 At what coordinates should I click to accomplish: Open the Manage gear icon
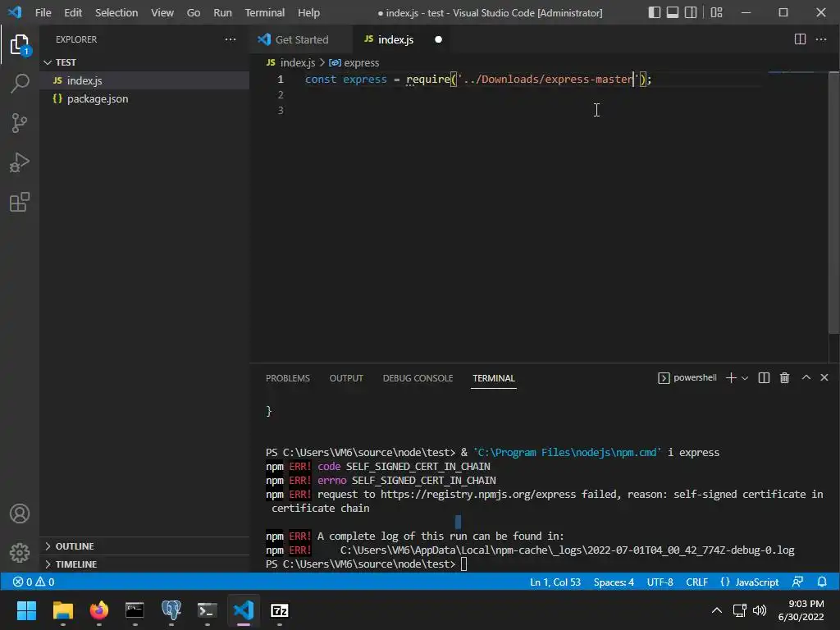pos(20,552)
